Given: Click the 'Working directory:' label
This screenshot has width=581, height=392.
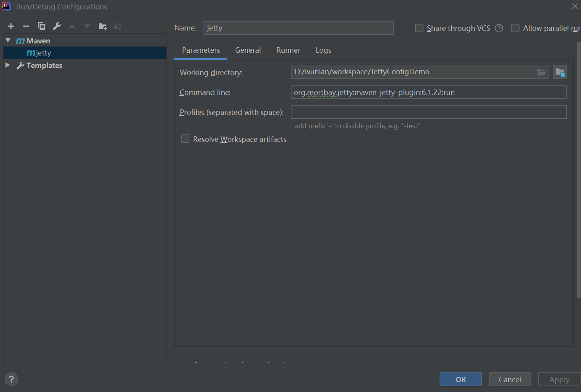Looking at the screenshot, I should click(211, 72).
